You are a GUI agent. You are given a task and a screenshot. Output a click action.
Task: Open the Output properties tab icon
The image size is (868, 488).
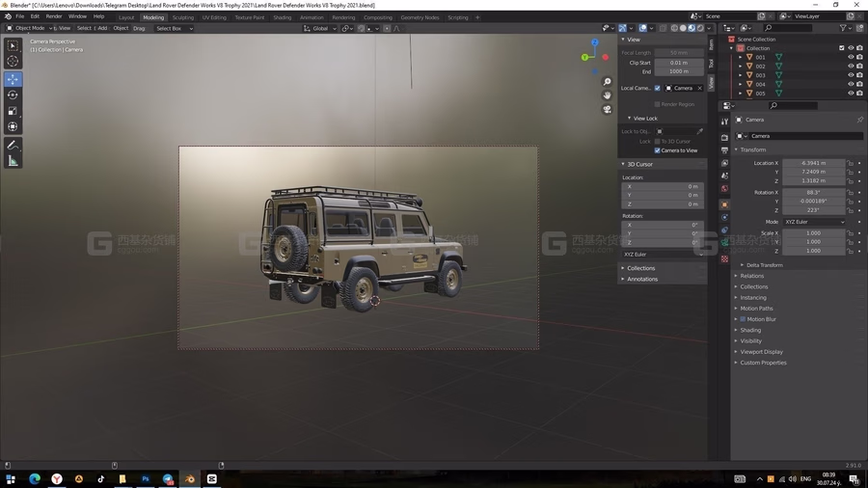coord(724,149)
